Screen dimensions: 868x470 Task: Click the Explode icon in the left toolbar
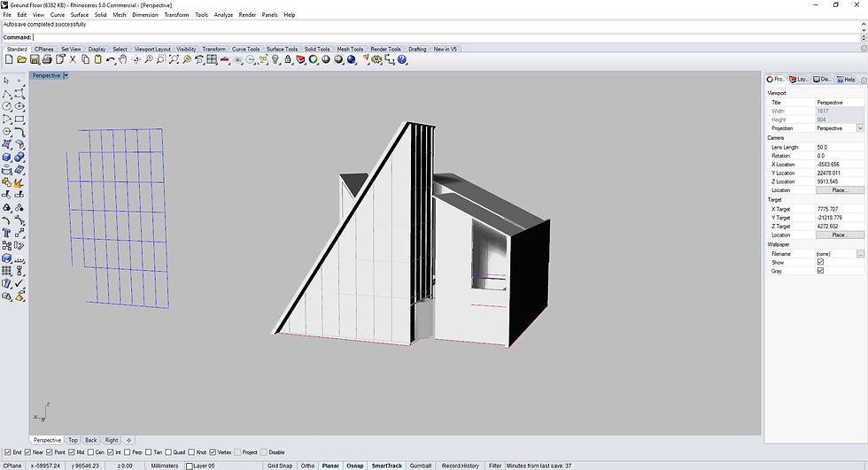point(19,182)
